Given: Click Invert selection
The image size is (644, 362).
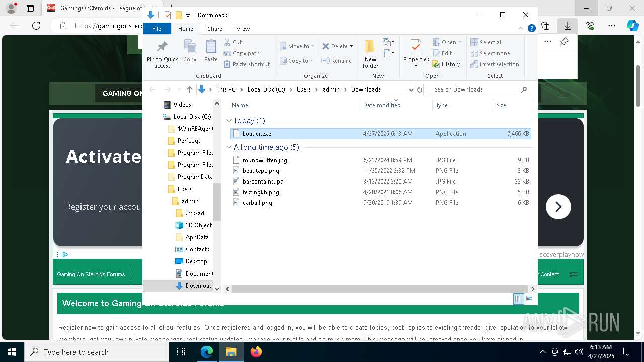Looking at the screenshot, I should coord(495,64).
